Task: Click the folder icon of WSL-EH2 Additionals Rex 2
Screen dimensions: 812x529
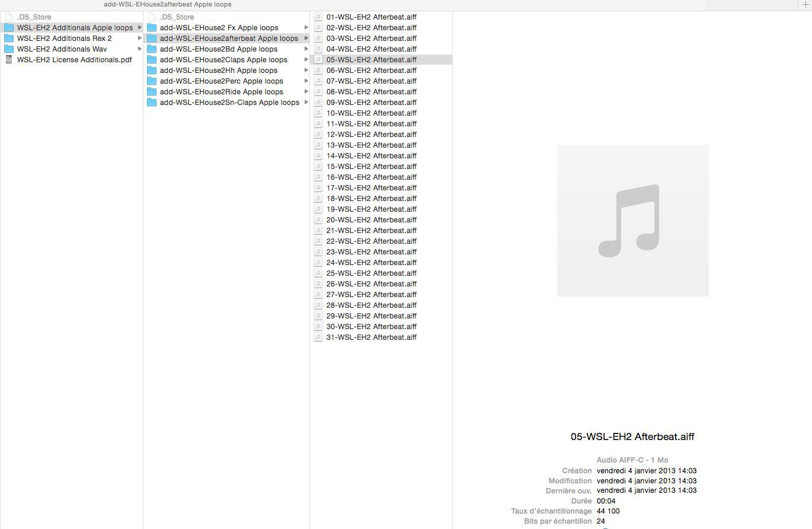Action: 9,39
